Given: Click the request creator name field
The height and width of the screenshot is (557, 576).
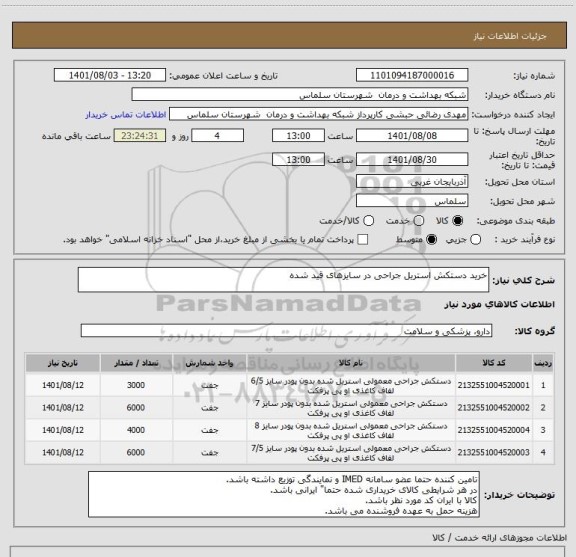Looking at the screenshot, I should click(x=318, y=114).
